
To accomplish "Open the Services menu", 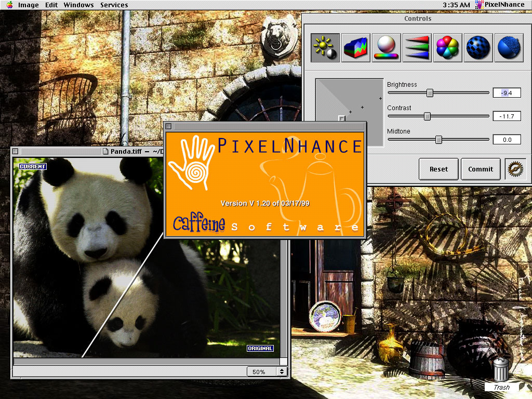I will (114, 5).
